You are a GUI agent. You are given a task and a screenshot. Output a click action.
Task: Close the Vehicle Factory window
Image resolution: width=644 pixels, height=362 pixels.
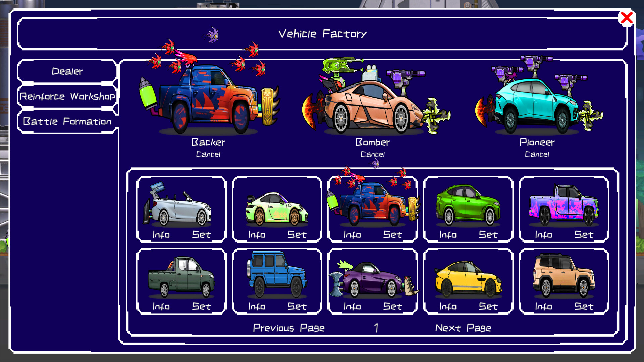[627, 18]
